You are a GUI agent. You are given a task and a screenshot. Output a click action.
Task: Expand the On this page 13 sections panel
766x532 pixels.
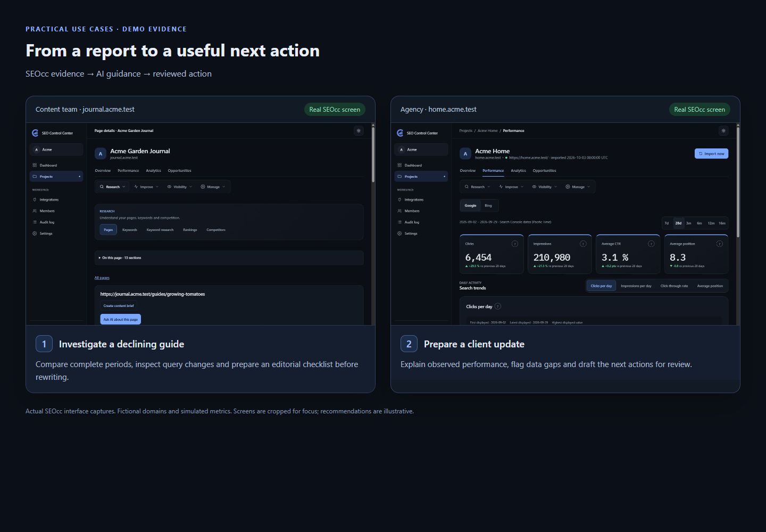(229, 258)
